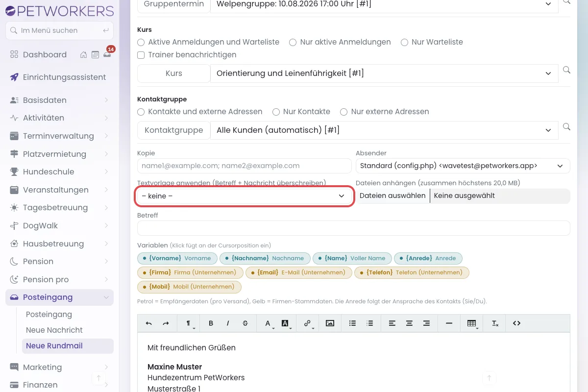Open inbox icon with 14 badge
588x392 pixels.
pyautogui.click(x=107, y=54)
